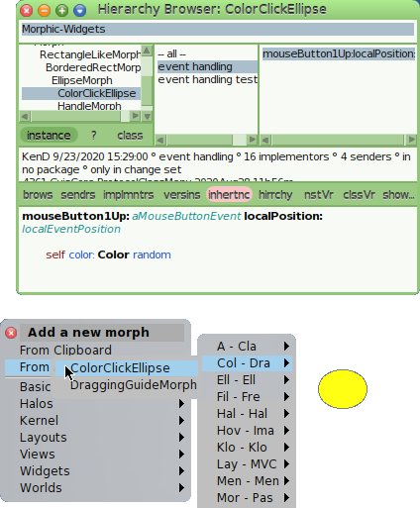Click the method annotation info pane
420x508 pixels.
tap(218, 164)
